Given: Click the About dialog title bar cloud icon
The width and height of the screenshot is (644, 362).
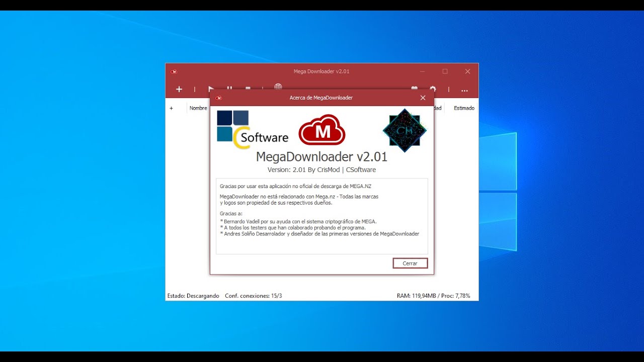Looking at the screenshot, I should (x=218, y=98).
